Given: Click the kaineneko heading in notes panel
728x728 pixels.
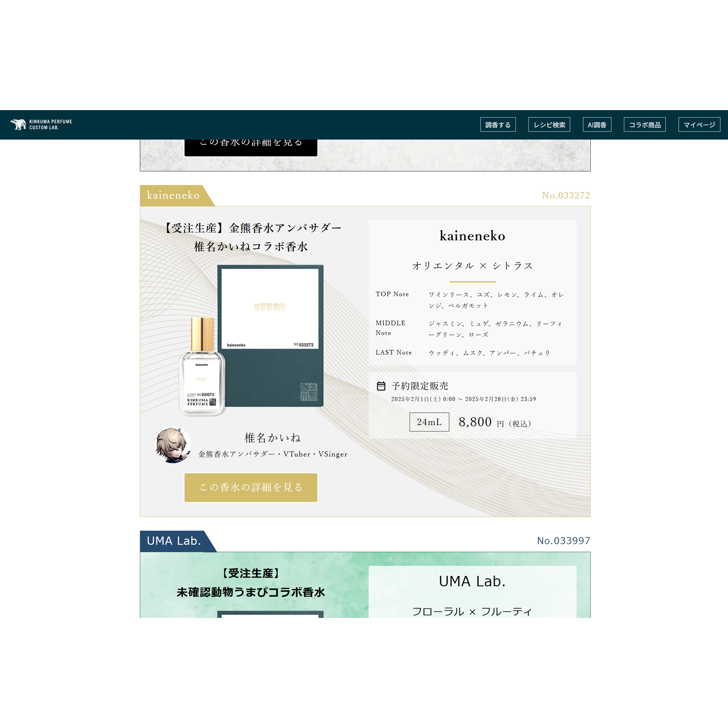Looking at the screenshot, I should (472, 236).
